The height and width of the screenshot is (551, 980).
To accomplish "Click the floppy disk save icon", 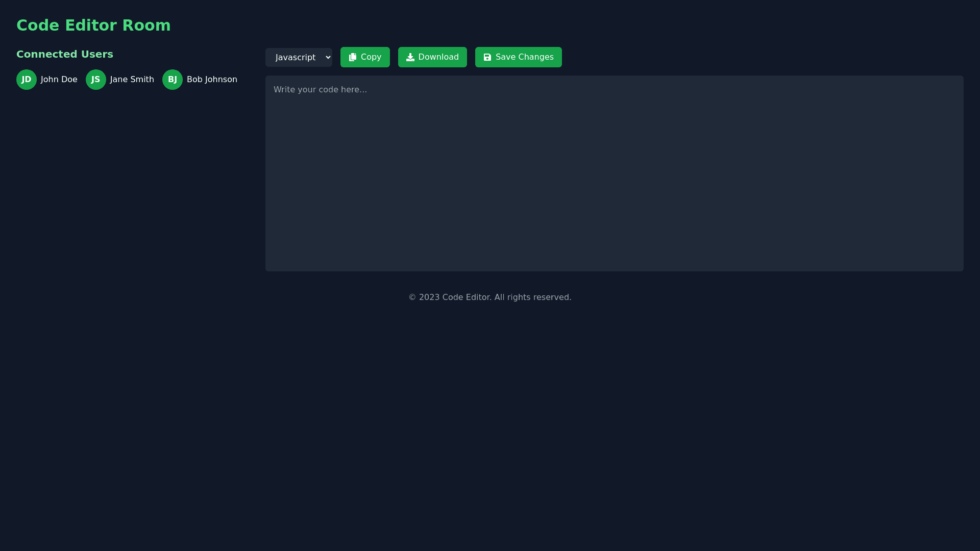I will (x=487, y=57).
